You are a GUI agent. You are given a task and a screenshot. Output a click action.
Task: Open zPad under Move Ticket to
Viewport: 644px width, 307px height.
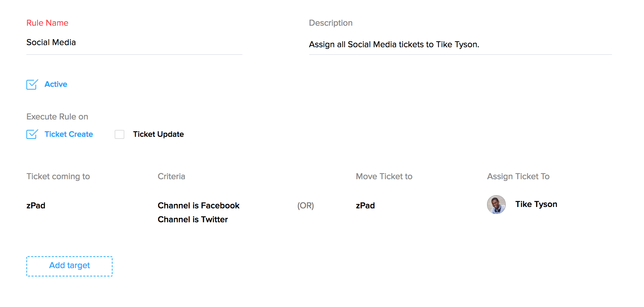pyautogui.click(x=365, y=206)
